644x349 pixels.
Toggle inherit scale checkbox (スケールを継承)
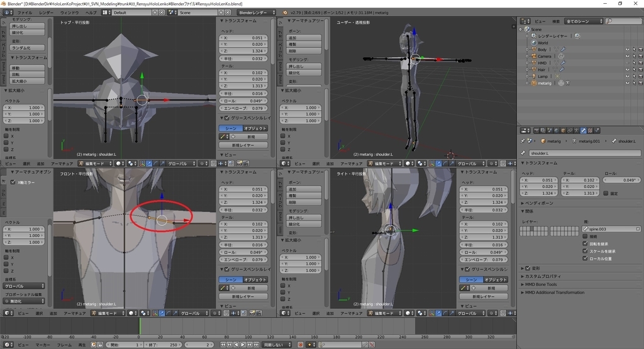(x=586, y=252)
